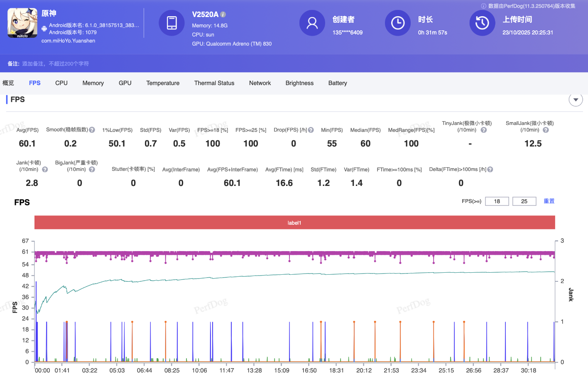Click the duration clock icon
This screenshot has height=376, width=588.
click(397, 23)
